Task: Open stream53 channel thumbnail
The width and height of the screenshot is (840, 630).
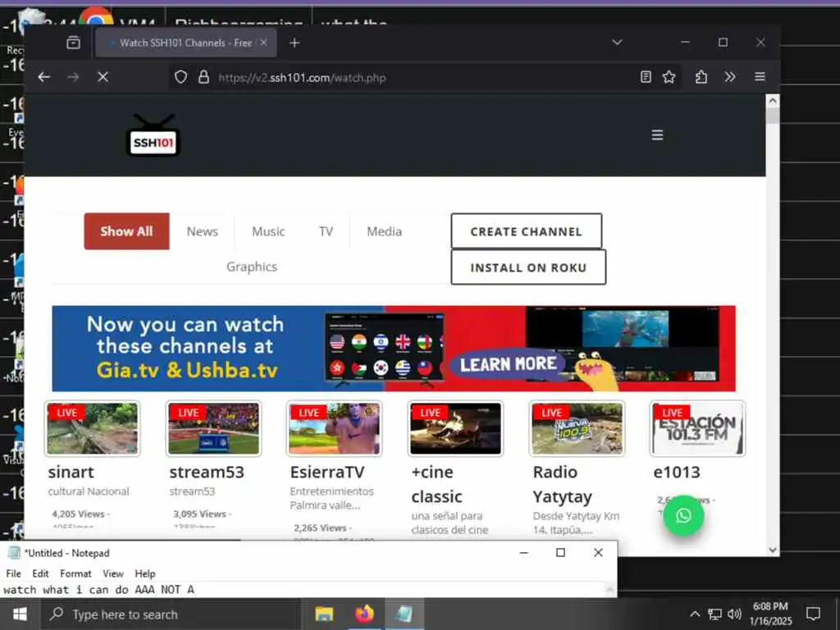Action: click(x=214, y=428)
